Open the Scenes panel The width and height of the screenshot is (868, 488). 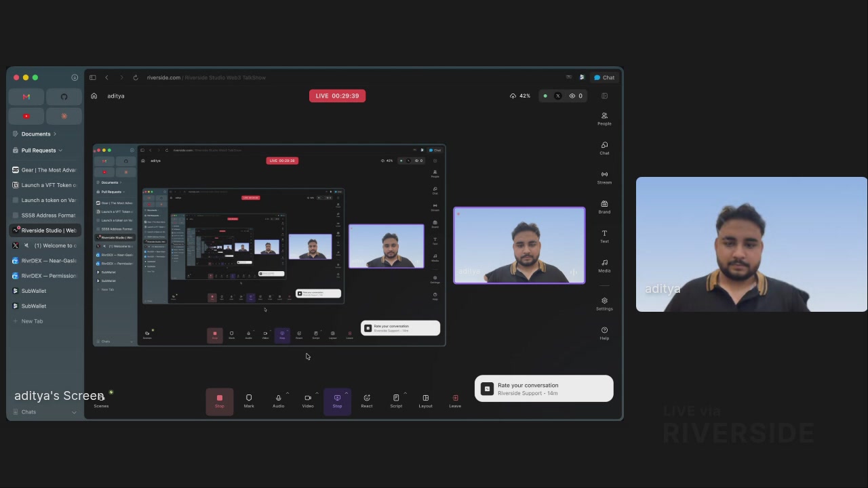(101, 401)
